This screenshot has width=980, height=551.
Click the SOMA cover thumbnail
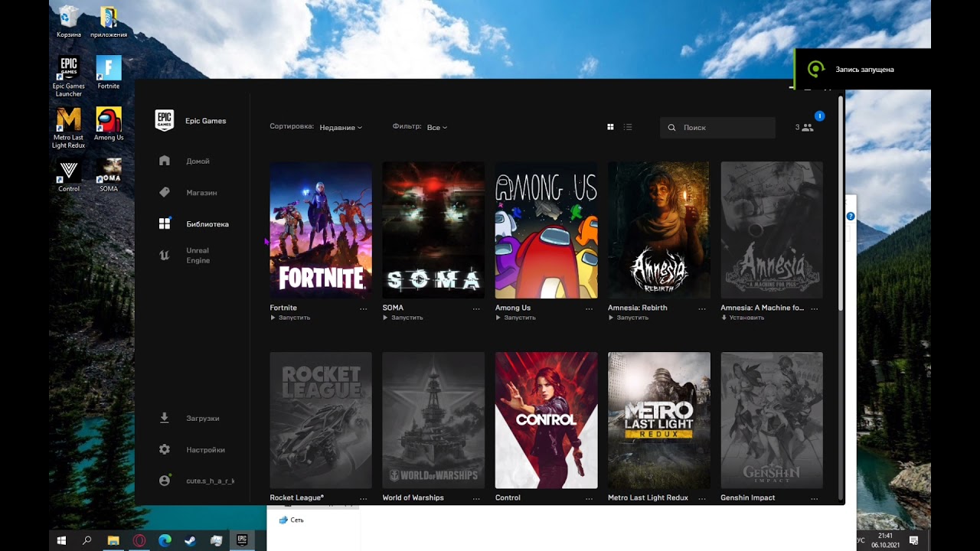point(433,230)
